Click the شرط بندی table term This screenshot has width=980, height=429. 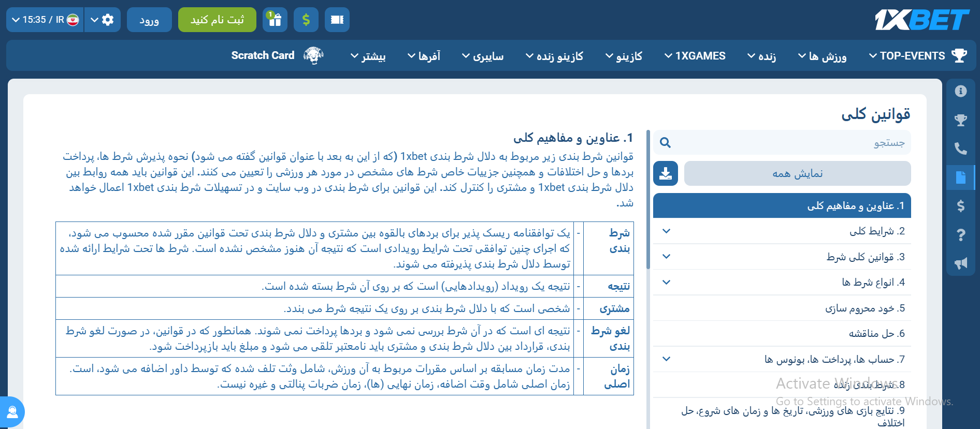619,241
